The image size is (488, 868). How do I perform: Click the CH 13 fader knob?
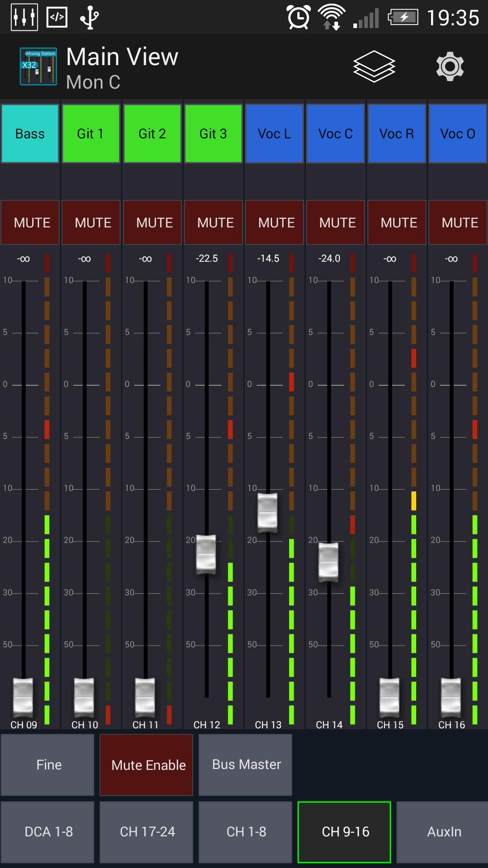[267, 513]
